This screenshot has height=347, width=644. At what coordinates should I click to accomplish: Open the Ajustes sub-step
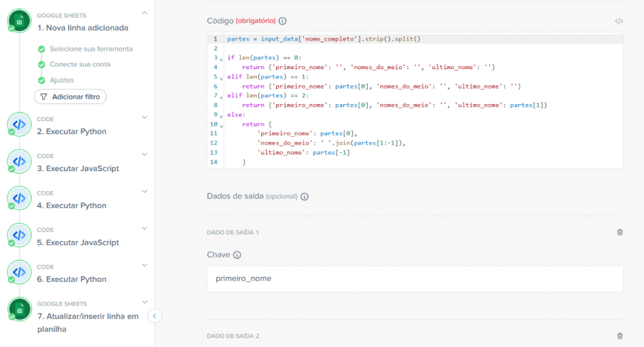click(62, 80)
